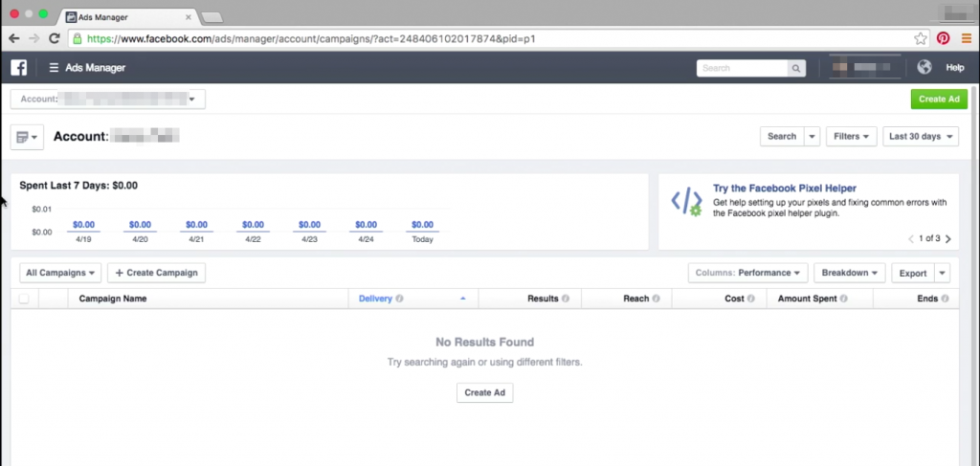Click the Search button
Image resolution: width=980 pixels, height=466 pixels.
[x=782, y=136]
